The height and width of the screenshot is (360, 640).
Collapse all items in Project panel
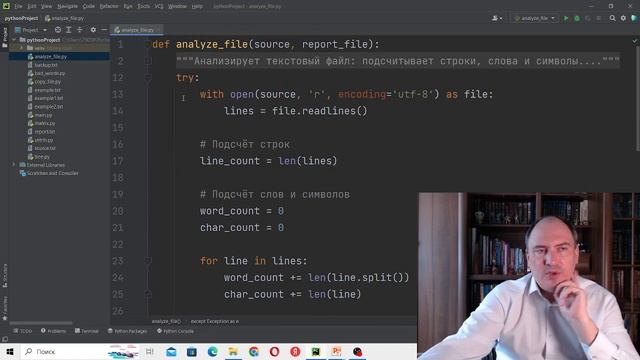(80, 30)
